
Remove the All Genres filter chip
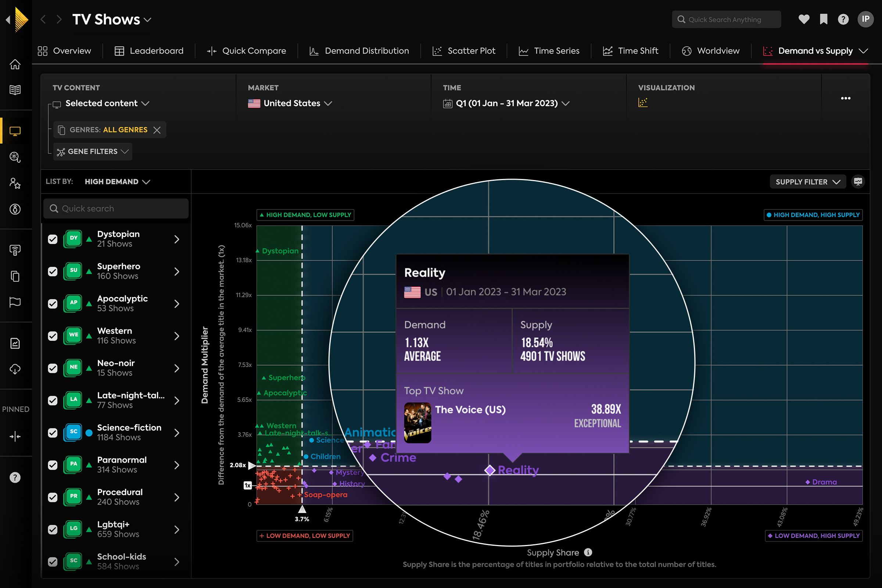click(x=157, y=130)
